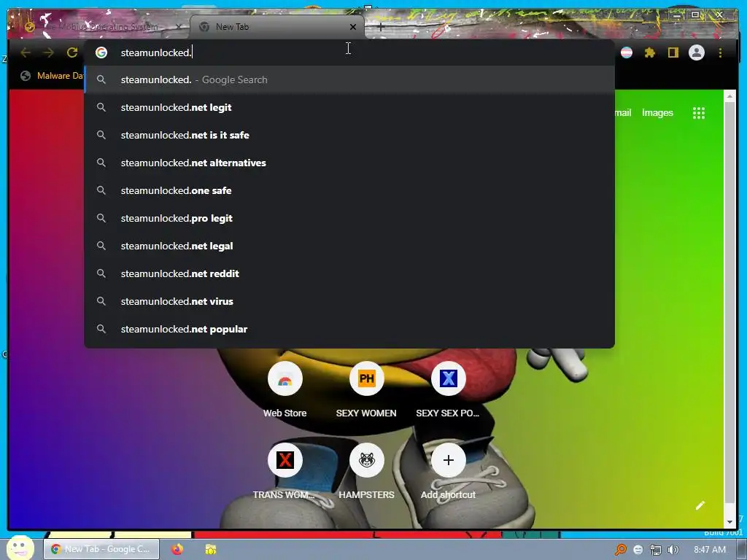Choose the 'steamunlocked.net is it safe' suggestion

[x=349, y=135]
